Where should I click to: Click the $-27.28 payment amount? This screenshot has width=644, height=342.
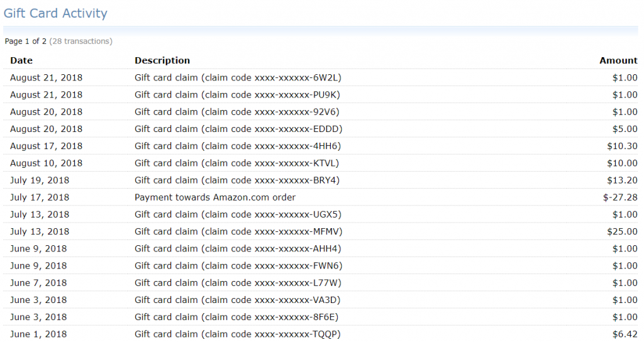(x=620, y=197)
